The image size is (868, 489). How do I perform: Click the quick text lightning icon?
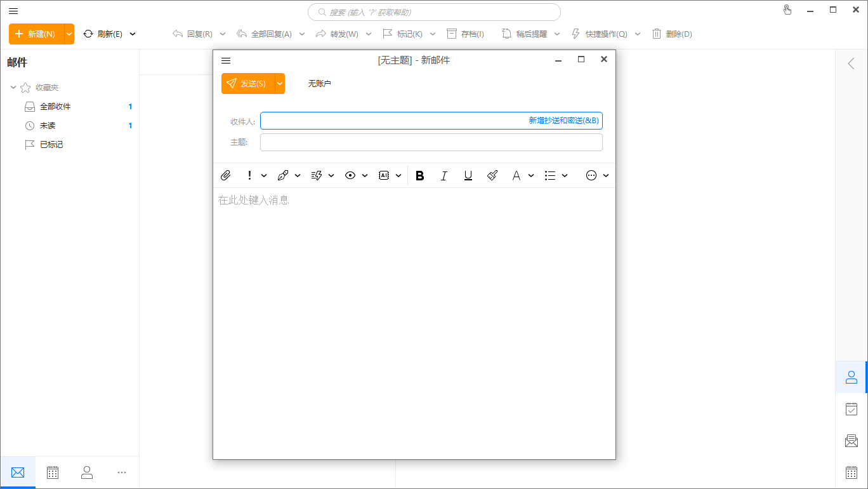coord(317,175)
